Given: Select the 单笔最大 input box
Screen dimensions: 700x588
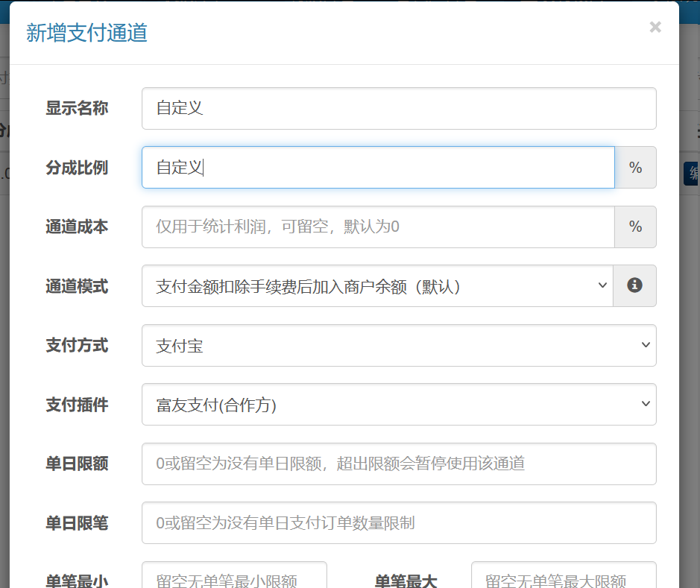Looking at the screenshot, I should [564, 576].
